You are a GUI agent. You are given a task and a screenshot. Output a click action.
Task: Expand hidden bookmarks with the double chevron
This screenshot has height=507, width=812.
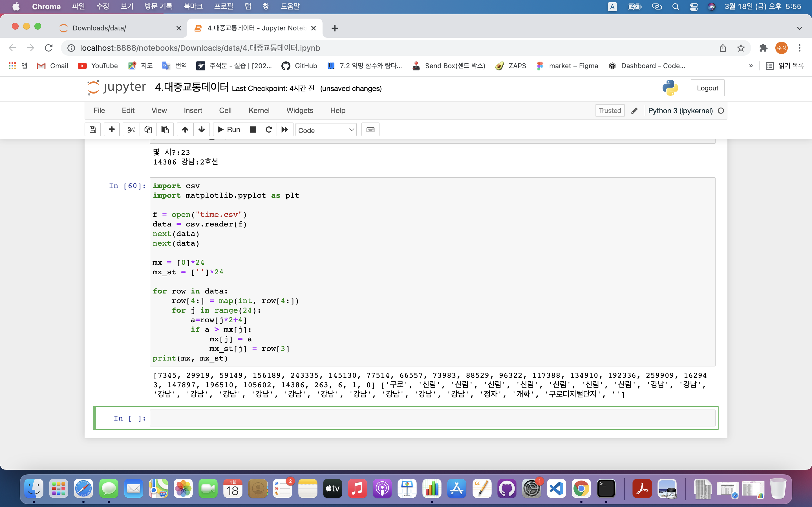(751, 66)
